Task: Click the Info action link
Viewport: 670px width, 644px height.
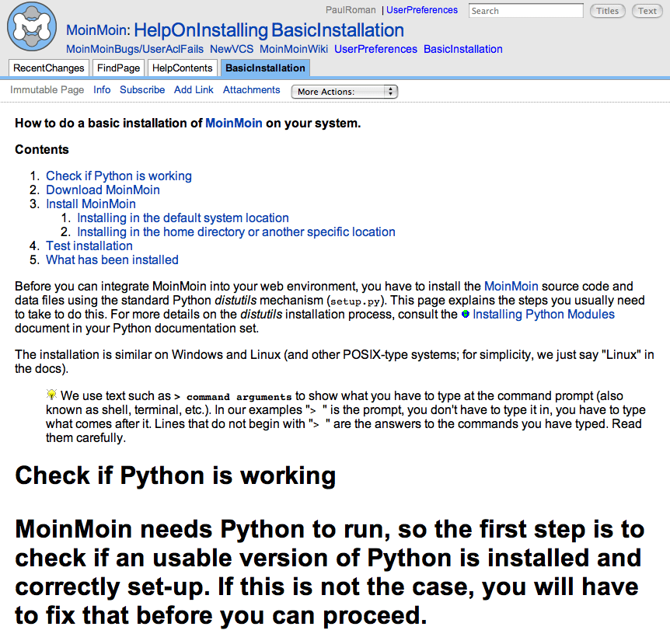Action: point(102,89)
